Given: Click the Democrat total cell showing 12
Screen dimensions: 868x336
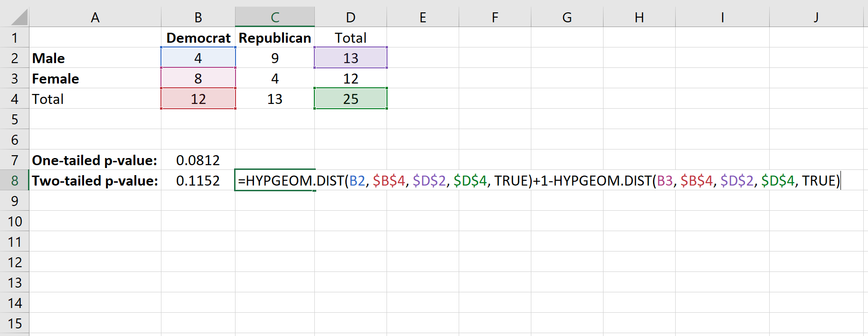Looking at the screenshot, I should [x=198, y=99].
